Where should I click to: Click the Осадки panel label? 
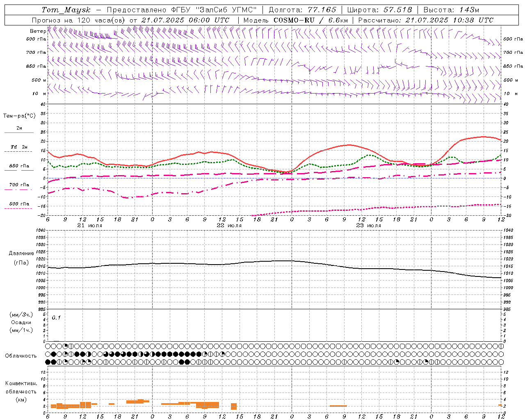click(21, 322)
